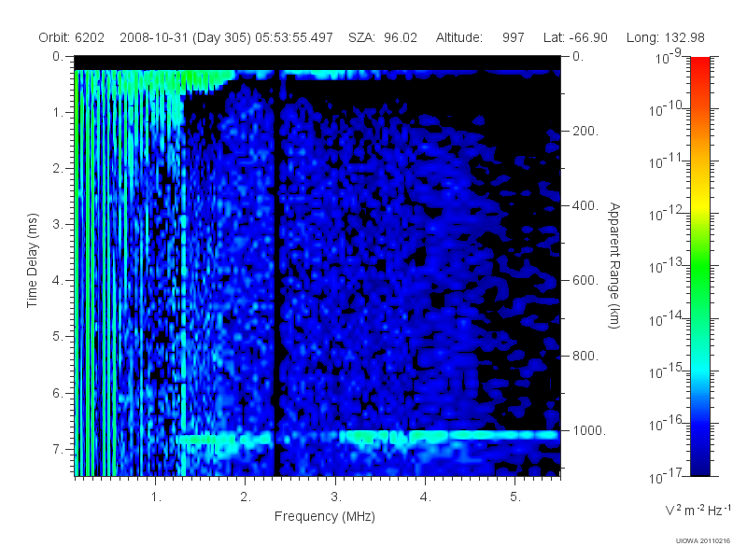
Task: Click the dark vertical gap near 2.3 MHz
Action: [275, 272]
